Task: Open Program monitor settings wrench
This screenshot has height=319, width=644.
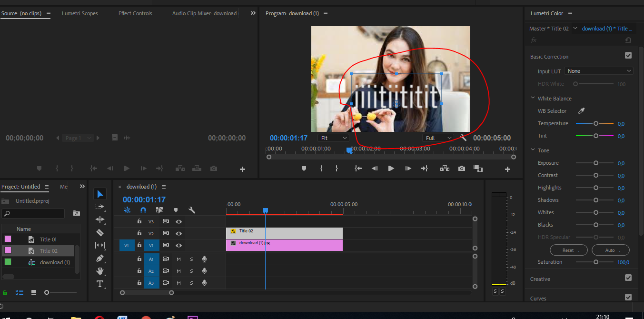Action: click(x=463, y=138)
